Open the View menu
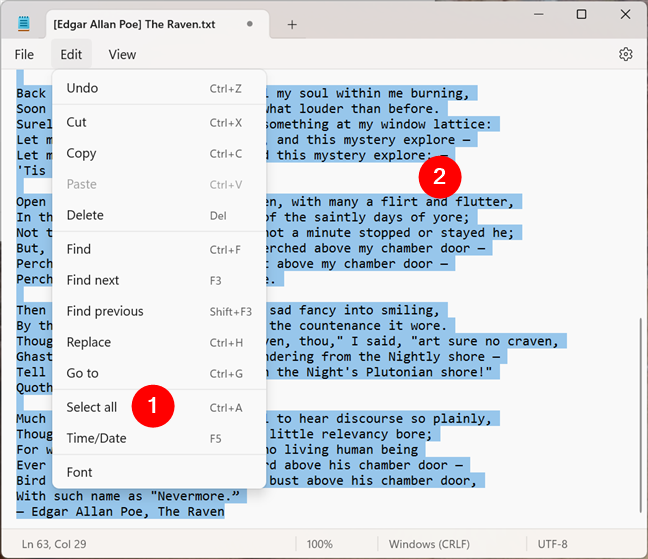 [x=122, y=54]
